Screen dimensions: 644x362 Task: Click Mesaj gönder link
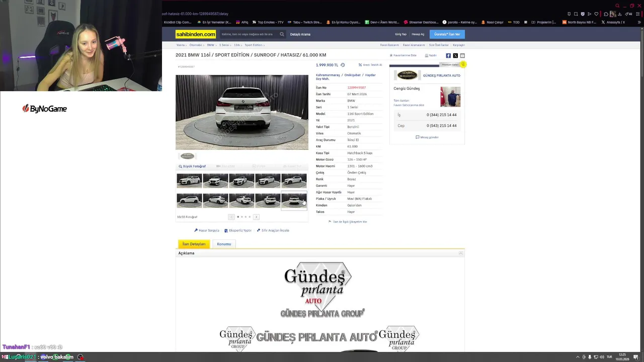click(x=427, y=137)
